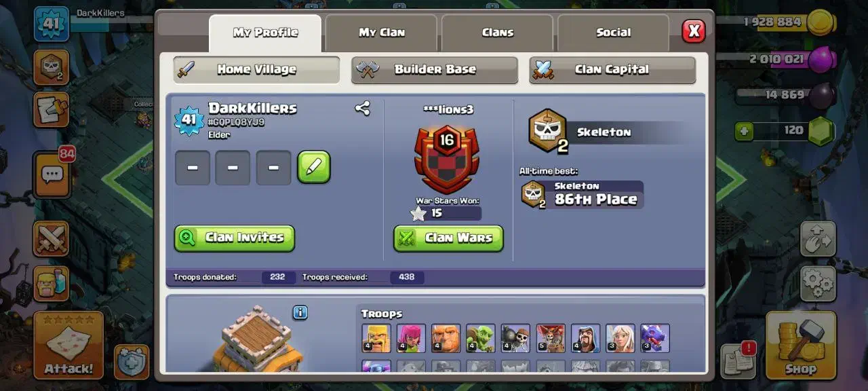Click the green pencil edit labels icon

[x=314, y=167]
